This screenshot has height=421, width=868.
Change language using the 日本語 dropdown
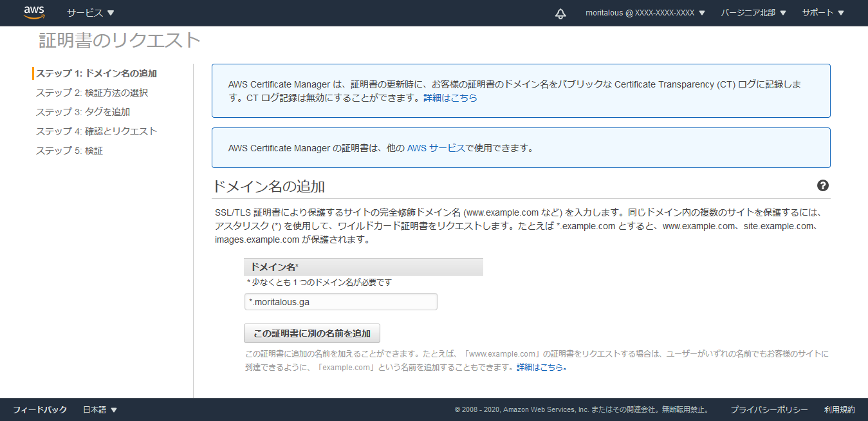click(x=100, y=409)
